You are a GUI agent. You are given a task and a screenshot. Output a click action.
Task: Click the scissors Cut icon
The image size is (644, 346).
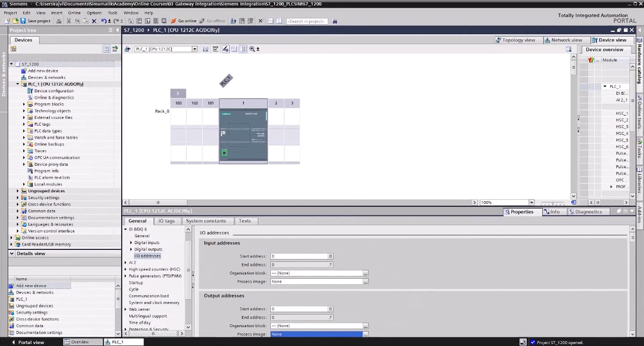(69, 21)
